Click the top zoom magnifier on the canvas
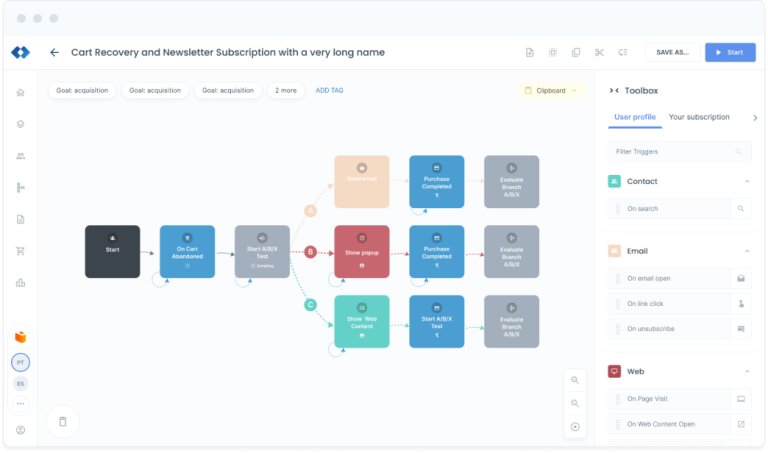This screenshot has height=453, width=768. tap(575, 380)
